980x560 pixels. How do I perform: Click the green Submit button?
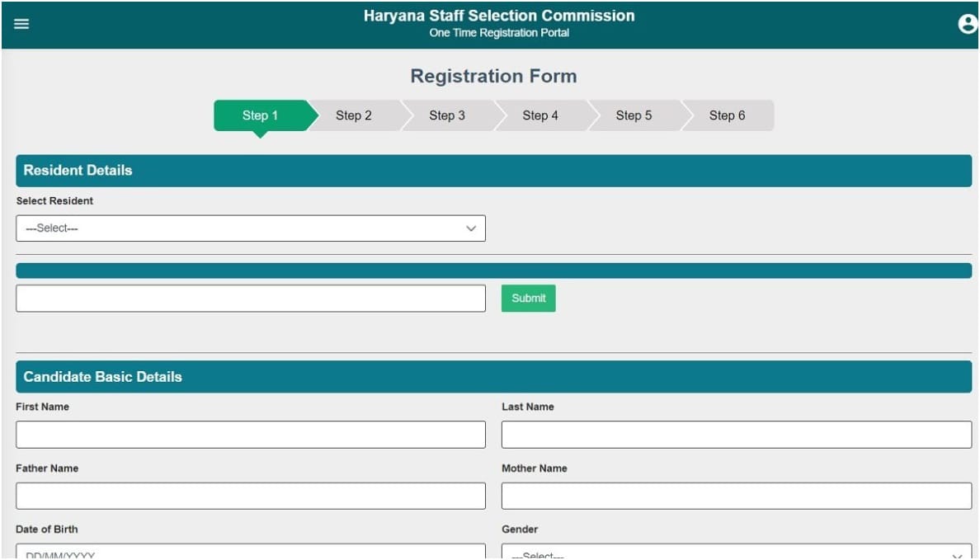pyautogui.click(x=528, y=298)
